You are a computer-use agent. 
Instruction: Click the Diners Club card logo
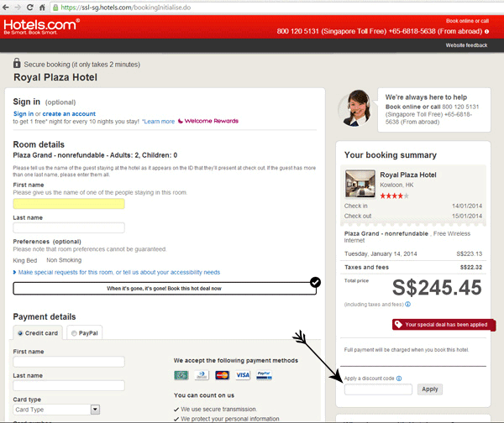tap(202, 375)
